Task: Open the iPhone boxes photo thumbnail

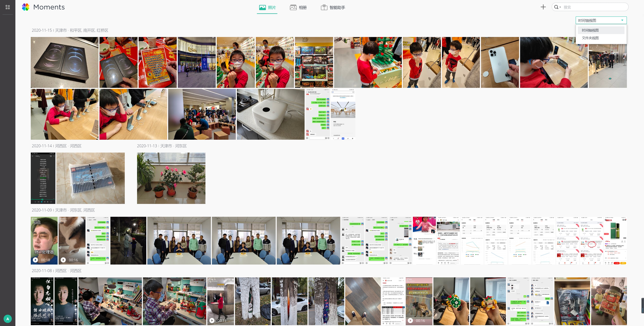Action: pyautogui.click(x=64, y=62)
